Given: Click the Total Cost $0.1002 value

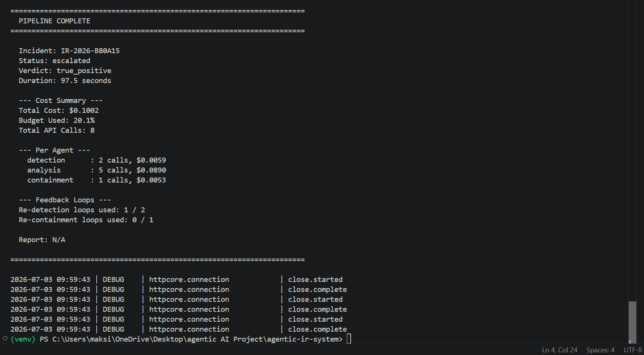Looking at the screenshot, I should pyautogui.click(x=84, y=111).
